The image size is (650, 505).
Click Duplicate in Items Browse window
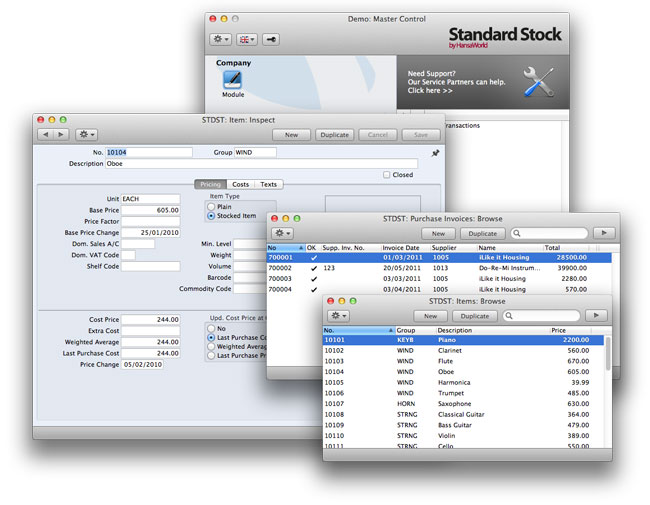coord(475,316)
